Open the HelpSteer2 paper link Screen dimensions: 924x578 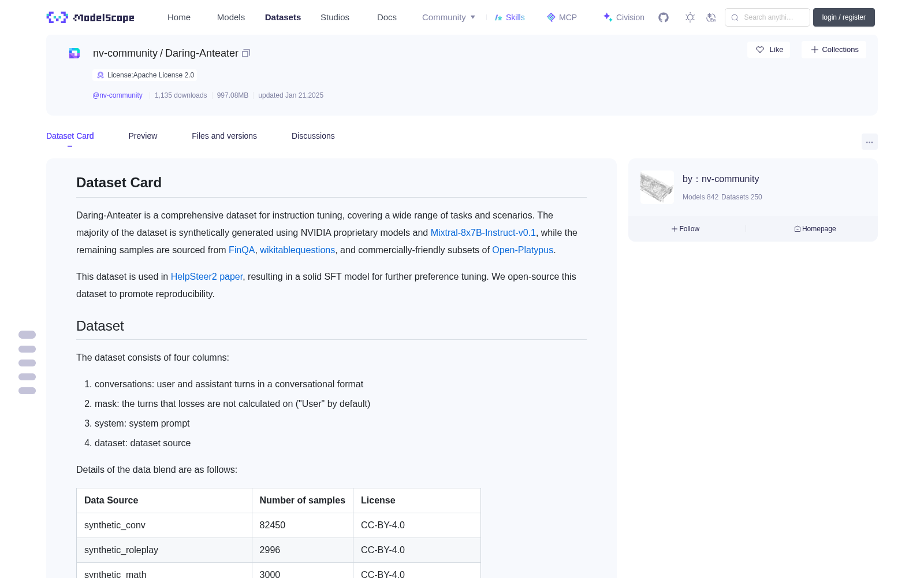(x=207, y=276)
